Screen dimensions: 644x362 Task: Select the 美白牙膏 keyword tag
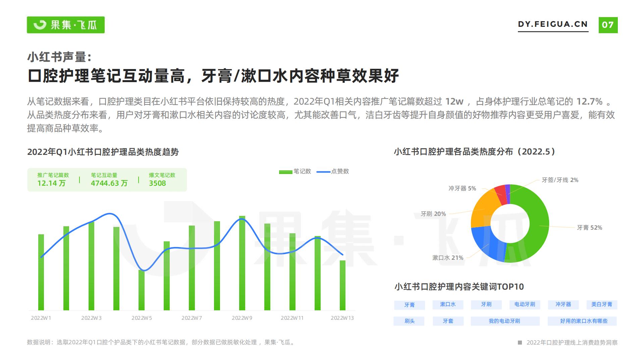[x=601, y=304]
